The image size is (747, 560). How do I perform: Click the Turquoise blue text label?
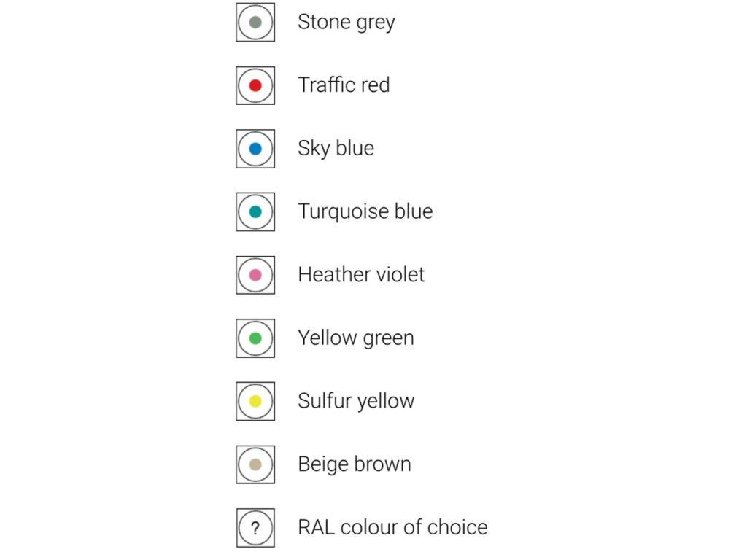point(365,212)
